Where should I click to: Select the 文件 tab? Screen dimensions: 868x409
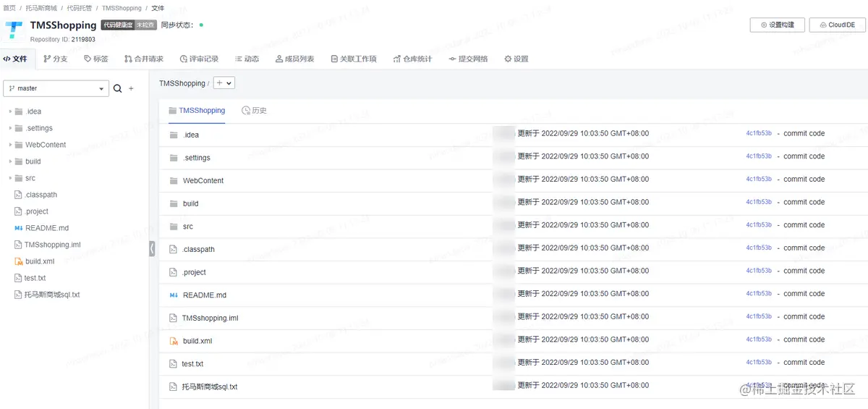coord(15,59)
